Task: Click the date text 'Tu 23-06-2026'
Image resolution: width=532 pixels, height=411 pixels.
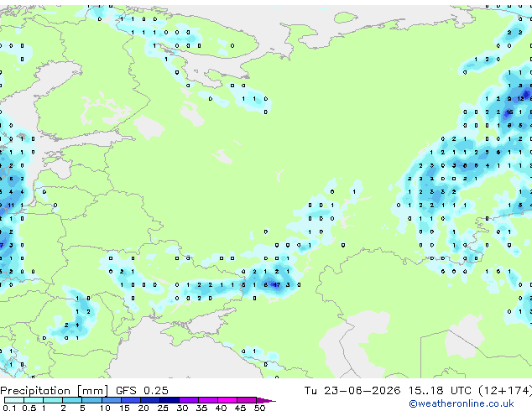Action: coord(352,391)
